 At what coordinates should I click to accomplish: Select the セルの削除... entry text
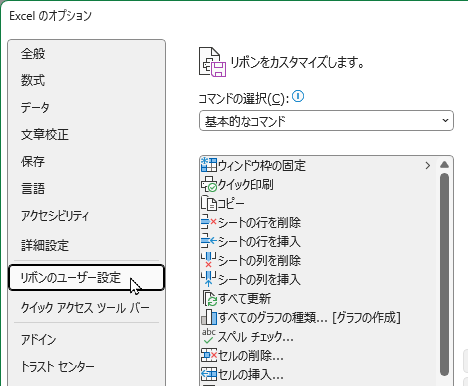(x=251, y=356)
